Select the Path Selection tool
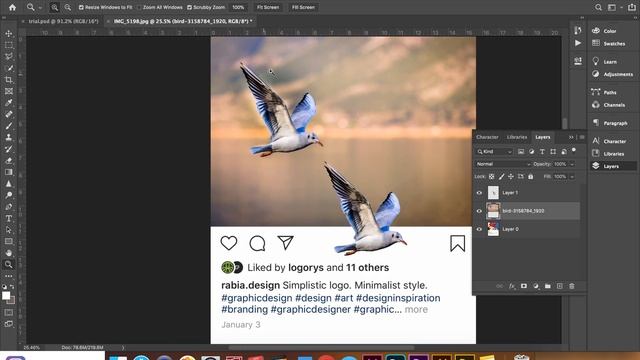The height and width of the screenshot is (360, 640). coord(9,230)
